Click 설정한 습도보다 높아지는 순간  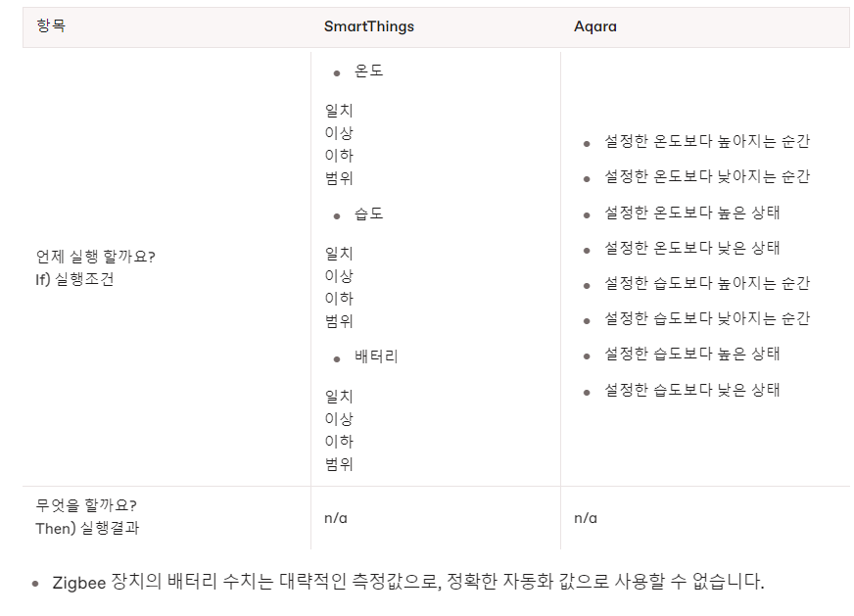[707, 283]
